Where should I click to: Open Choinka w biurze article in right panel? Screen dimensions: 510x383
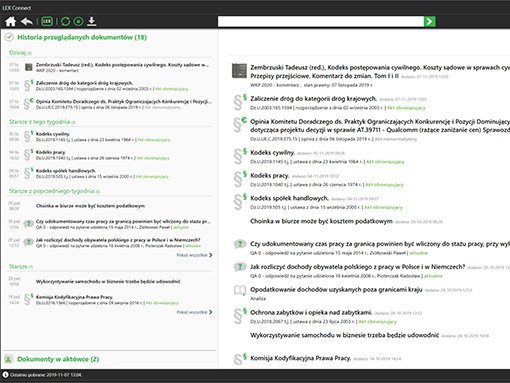coord(321,221)
